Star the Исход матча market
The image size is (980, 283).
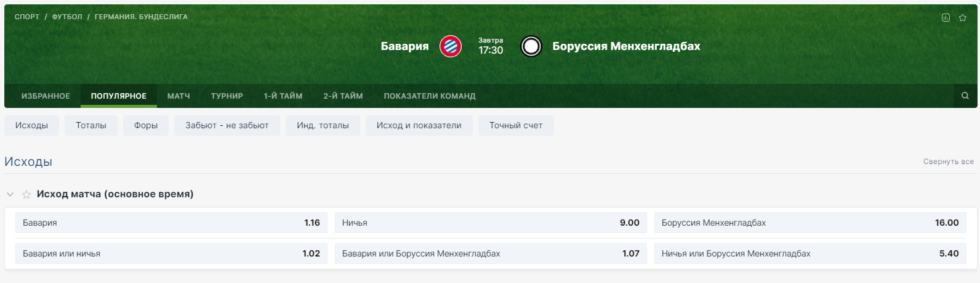[x=26, y=194]
